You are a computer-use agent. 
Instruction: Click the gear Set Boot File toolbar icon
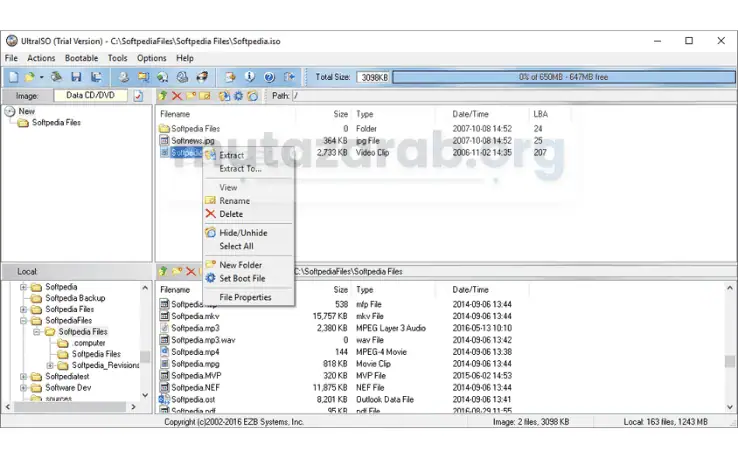(239, 96)
